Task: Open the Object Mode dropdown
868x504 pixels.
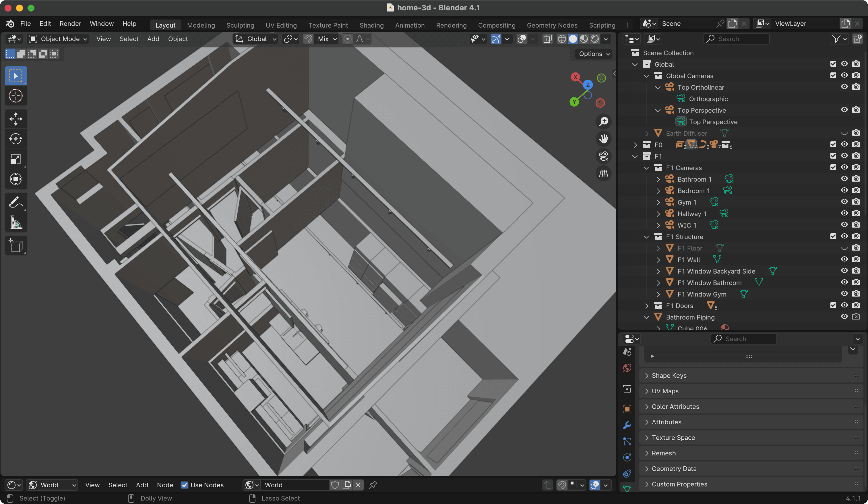Action: coord(58,39)
